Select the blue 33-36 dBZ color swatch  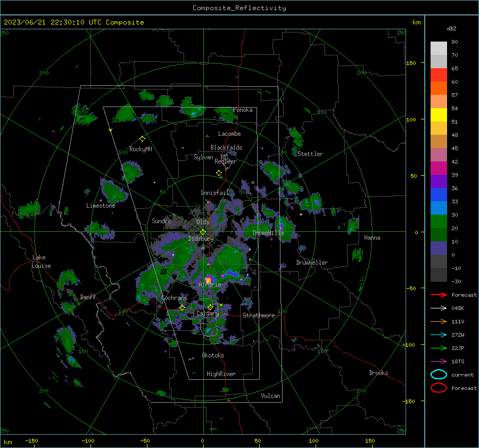click(x=439, y=195)
